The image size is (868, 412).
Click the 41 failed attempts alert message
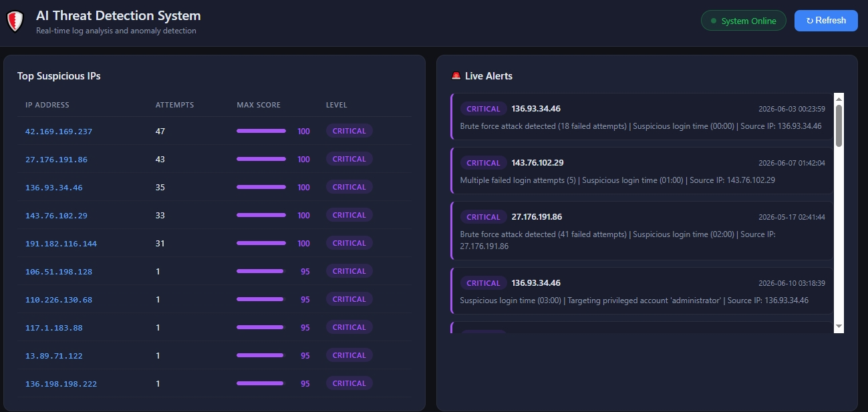(x=618, y=240)
